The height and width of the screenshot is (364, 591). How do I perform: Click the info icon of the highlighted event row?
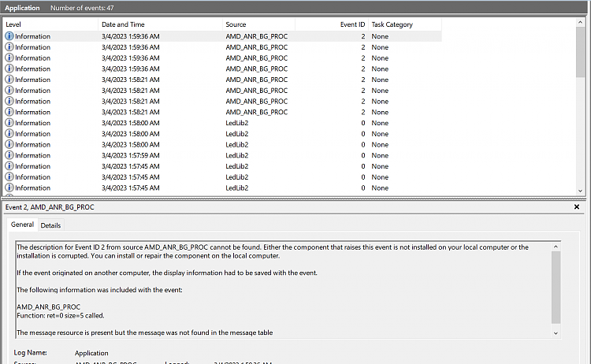point(9,36)
